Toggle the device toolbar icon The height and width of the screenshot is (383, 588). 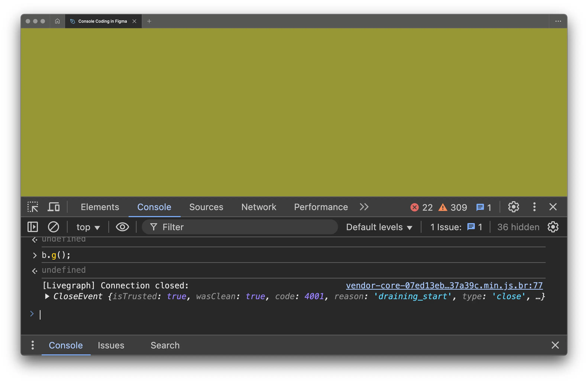click(x=54, y=207)
